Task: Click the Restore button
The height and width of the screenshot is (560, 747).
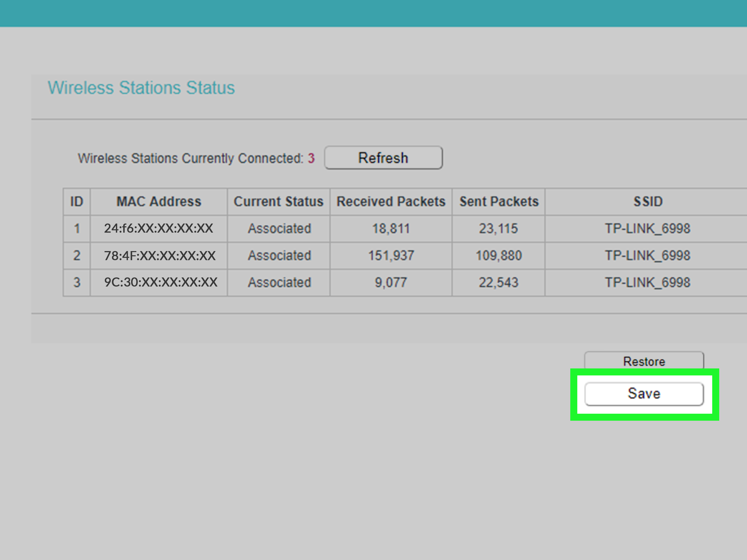Action: pyautogui.click(x=644, y=361)
